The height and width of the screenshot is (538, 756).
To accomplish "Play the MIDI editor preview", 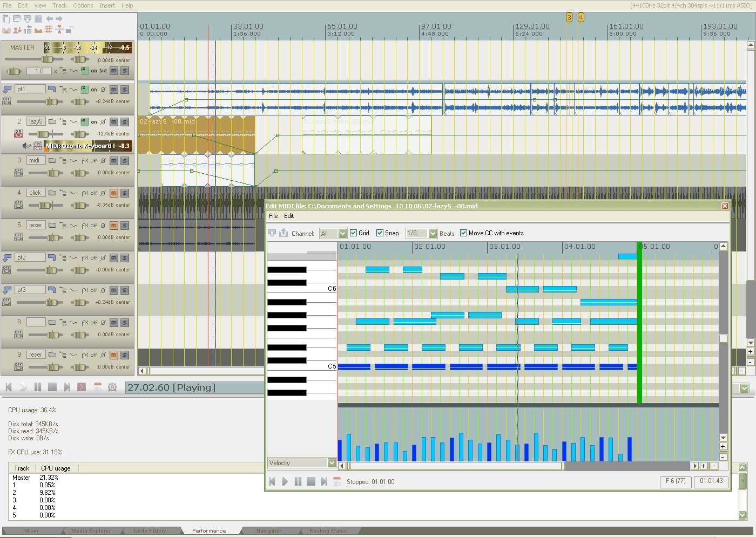I will (285, 481).
